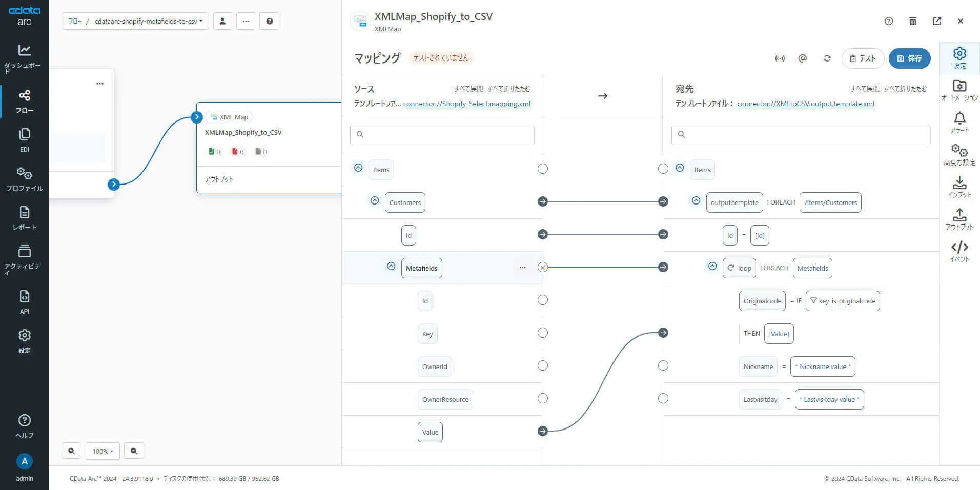Open the Shopify_Select mapping.xml template link
980x490 pixels.
(466, 104)
